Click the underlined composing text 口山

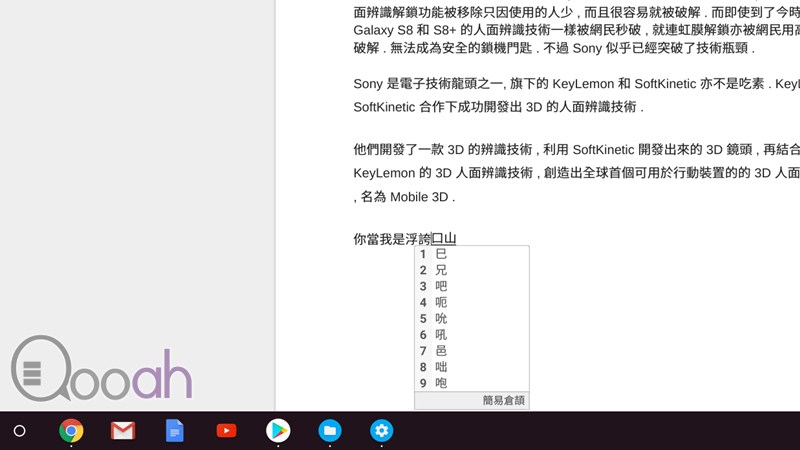tap(444, 239)
